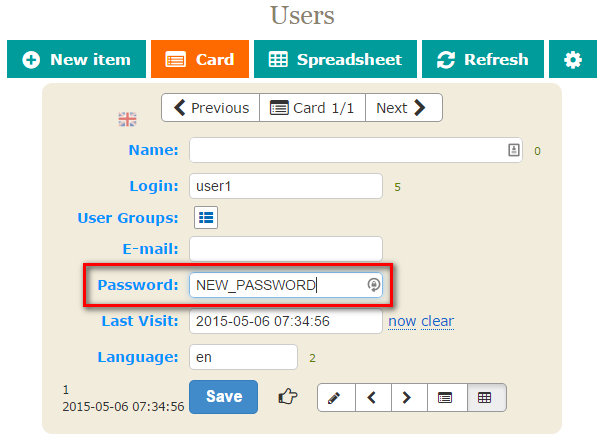
Task: Go to previous record with bottom left chevron
Action: click(373, 398)
